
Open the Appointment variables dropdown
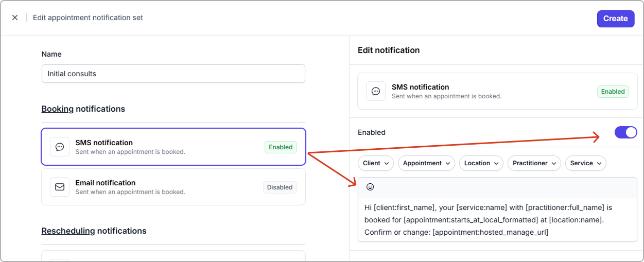coord(426,163)
